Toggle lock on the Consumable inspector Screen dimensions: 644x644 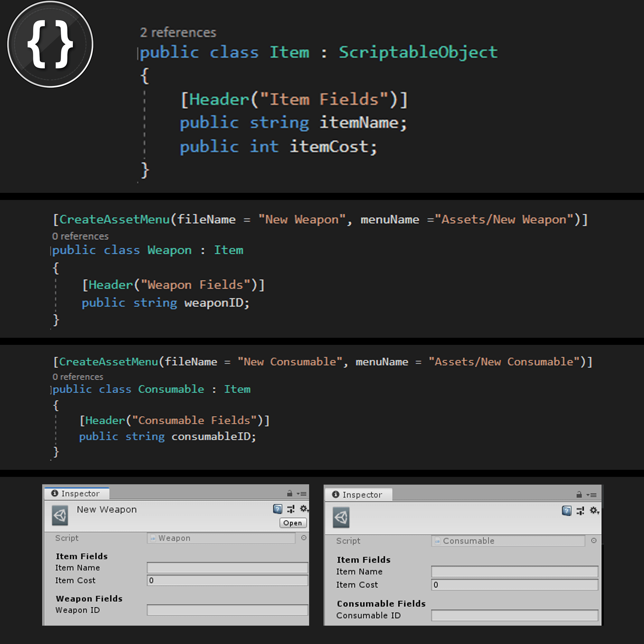tap(579, 495)
